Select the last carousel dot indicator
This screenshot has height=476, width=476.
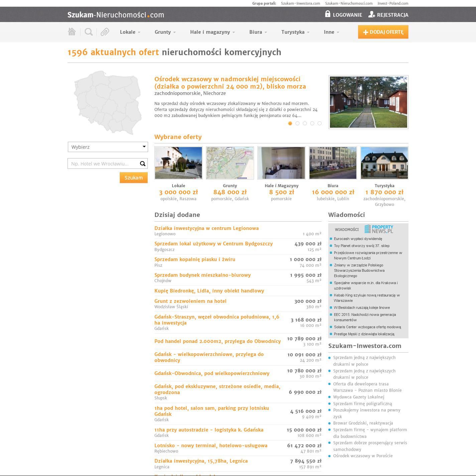320,123
